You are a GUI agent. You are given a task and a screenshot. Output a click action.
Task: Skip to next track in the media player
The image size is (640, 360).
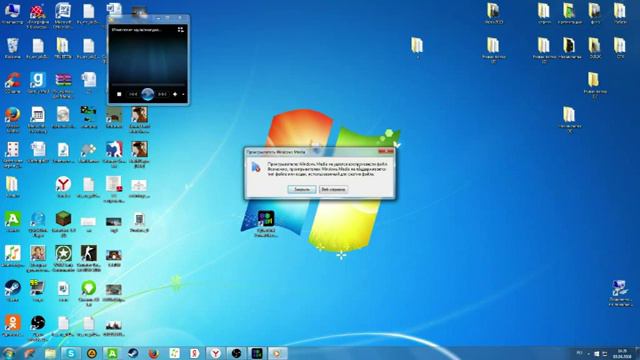coord(162,94)
